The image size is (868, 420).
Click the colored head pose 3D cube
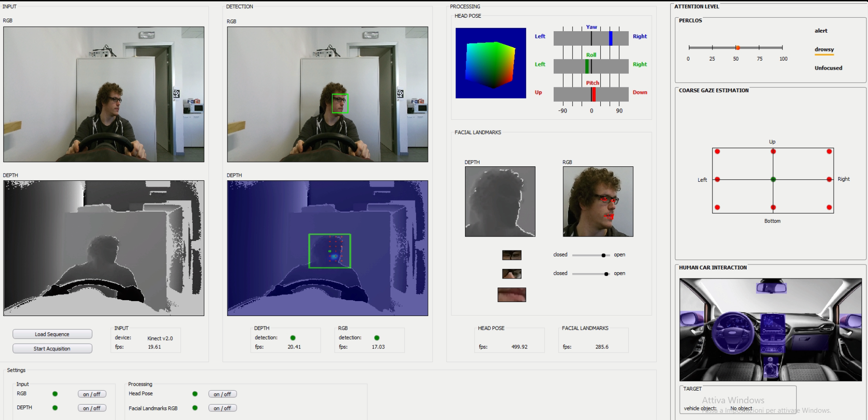(x=491, y=64)
